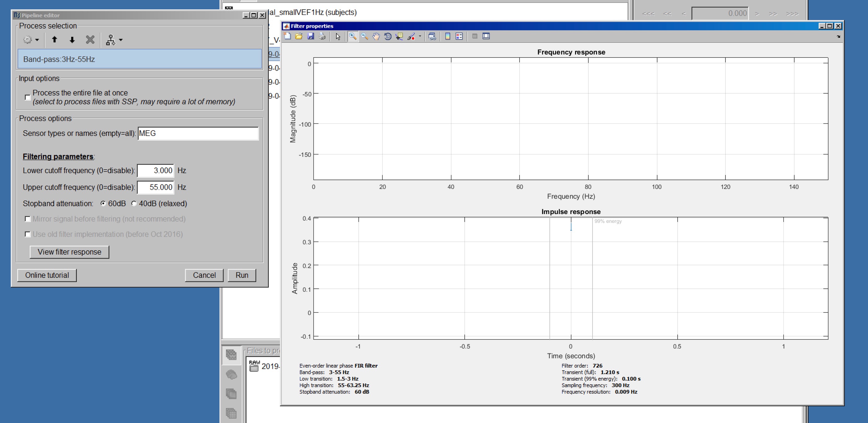Image resolution: width=868 pixels, height=423 pixels.
Task: Click Cancel in Pipeline editor
Action: 204,275
